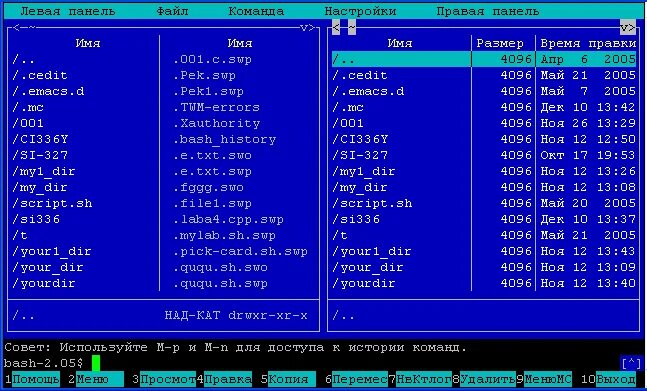The image size is (647, 391).
Task: Select /t directory in the right panel
Action: click(x=340, y=236)
